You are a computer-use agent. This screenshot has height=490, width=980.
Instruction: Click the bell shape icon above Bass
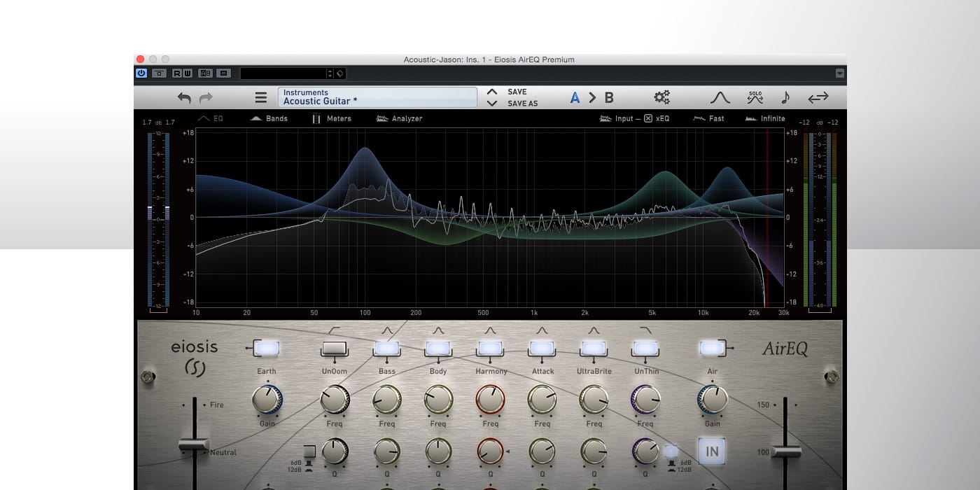[x=387, y=330]
